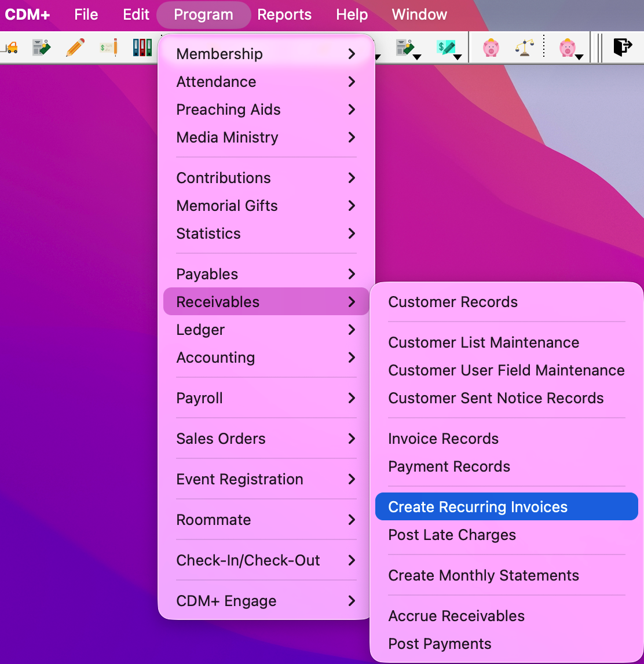Screen dimensions: 644x664
Task: Expand the Payables submenu
Action: tap(266, 274)
